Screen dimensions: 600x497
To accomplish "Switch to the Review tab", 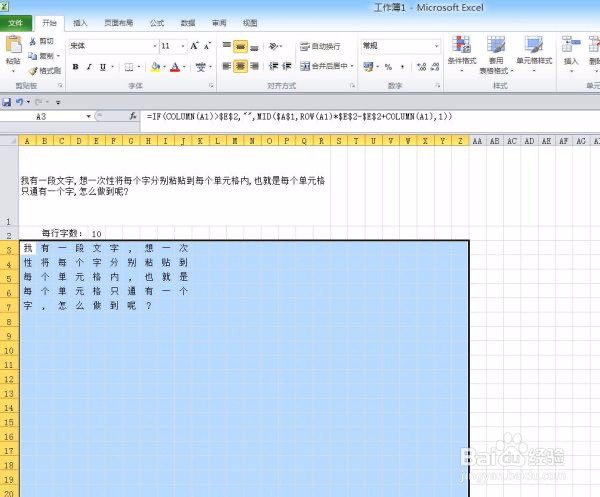I will click(x=219, y=23).
